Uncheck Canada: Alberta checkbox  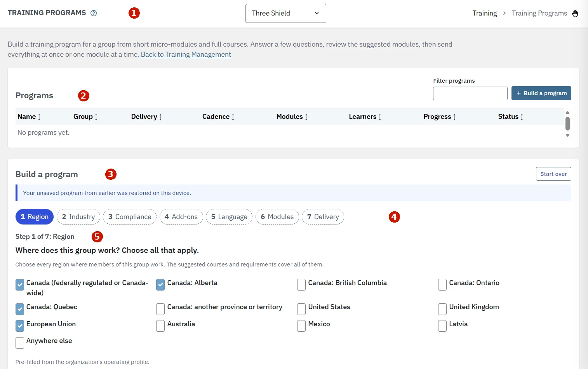click(x=160, y=285)
